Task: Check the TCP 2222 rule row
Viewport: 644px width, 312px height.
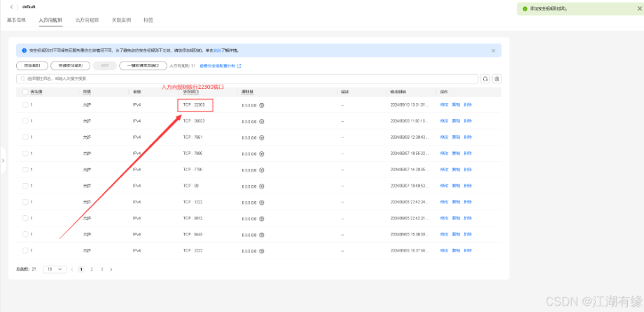Action: (x=25, y=250)
